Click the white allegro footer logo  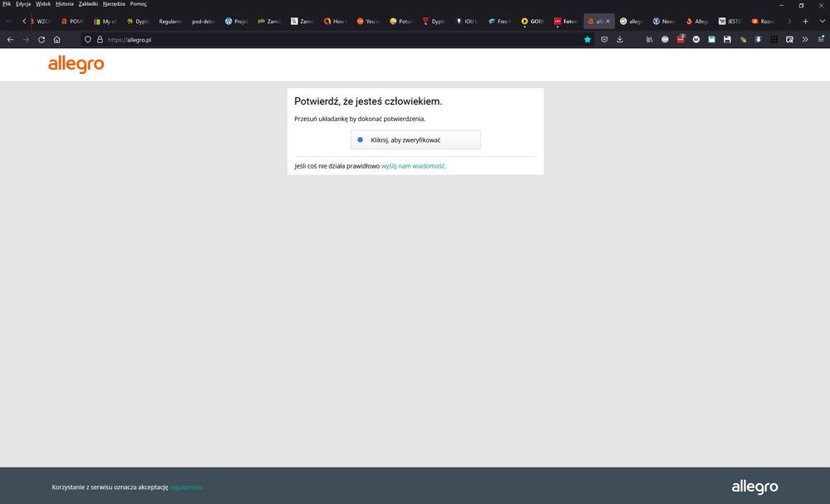pyautogui.click(x=755, y=487)
